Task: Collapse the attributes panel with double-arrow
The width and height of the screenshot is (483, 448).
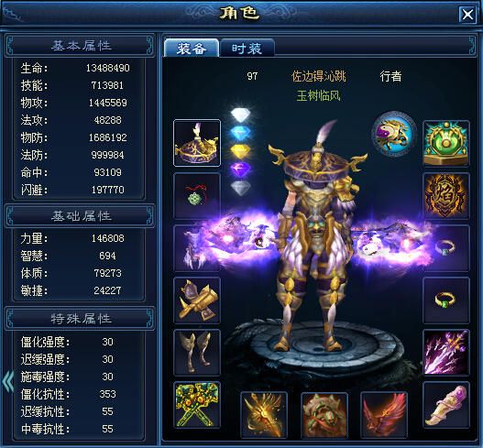Action: [x=8, y=381]
